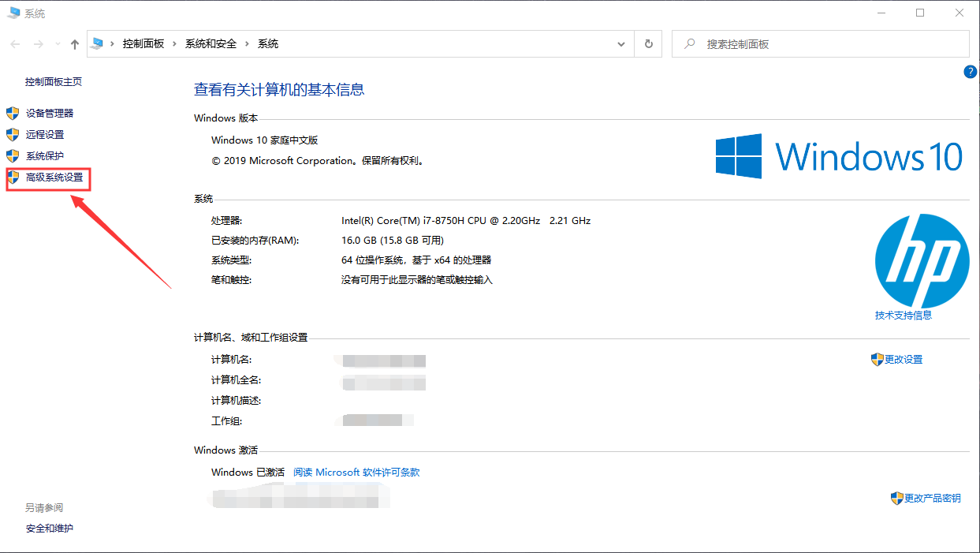Open 高级系统设置 link
The image size is (980, 553).
coord(54,177)
